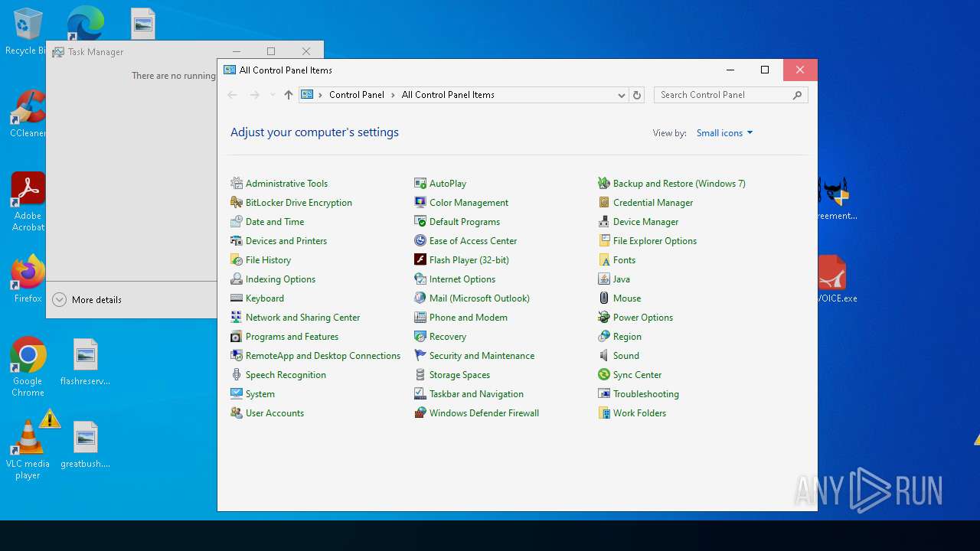Select the Firefox desktop shortcut
Screen dimensions: 980x551
click(x=28, y=279)
